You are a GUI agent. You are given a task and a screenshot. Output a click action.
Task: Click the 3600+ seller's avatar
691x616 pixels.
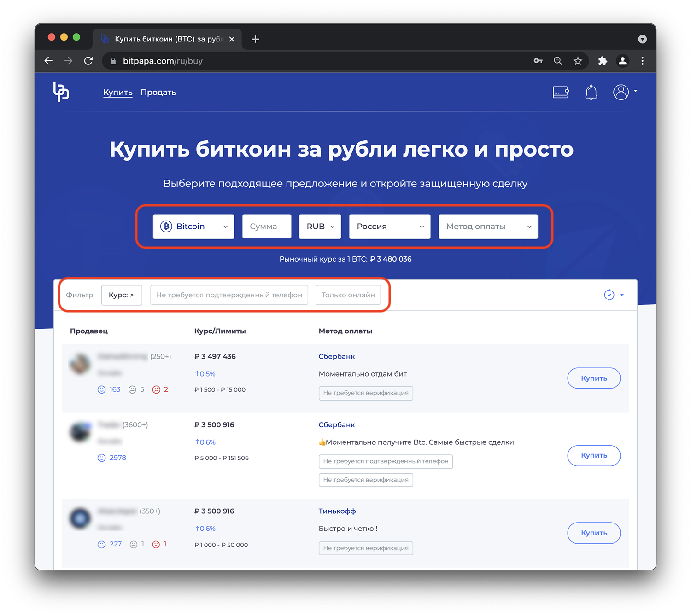[x=80, y=432]
